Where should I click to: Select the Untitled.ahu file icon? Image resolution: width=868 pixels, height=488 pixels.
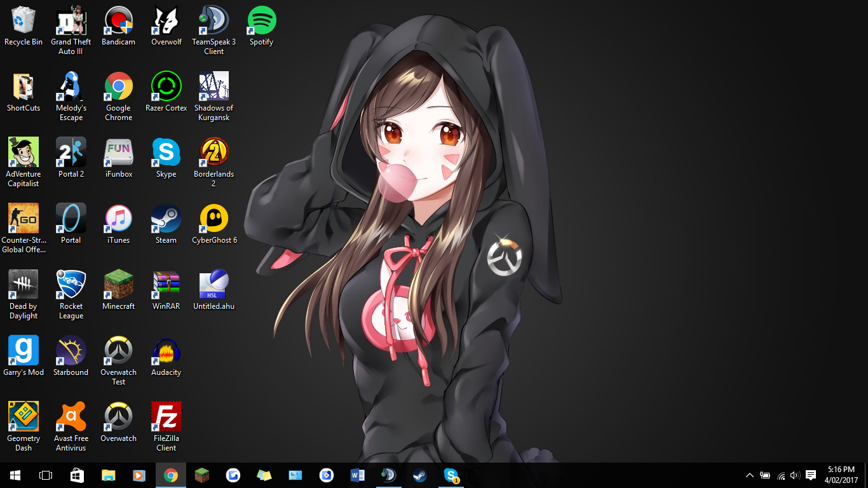(214, 291)
